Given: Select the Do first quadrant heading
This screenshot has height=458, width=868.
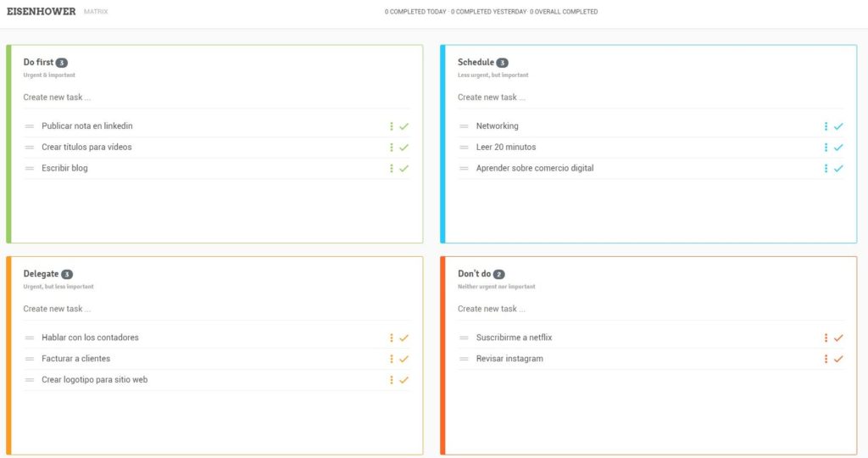Looking at the screenshot, I should click(x=38, y=62).
